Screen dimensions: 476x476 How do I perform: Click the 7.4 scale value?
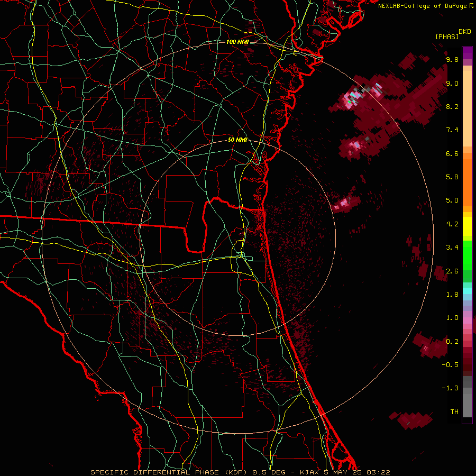click(x=452, y=130)
